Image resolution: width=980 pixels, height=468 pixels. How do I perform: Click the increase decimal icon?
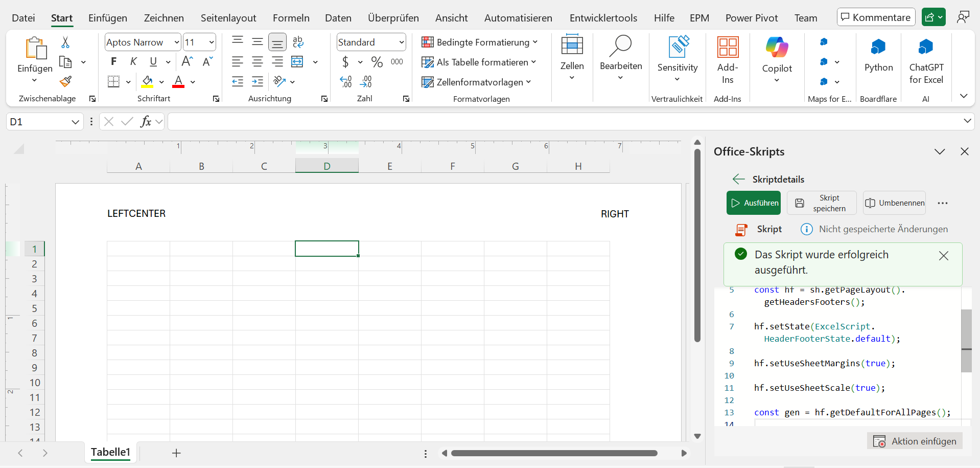[346, 81]
